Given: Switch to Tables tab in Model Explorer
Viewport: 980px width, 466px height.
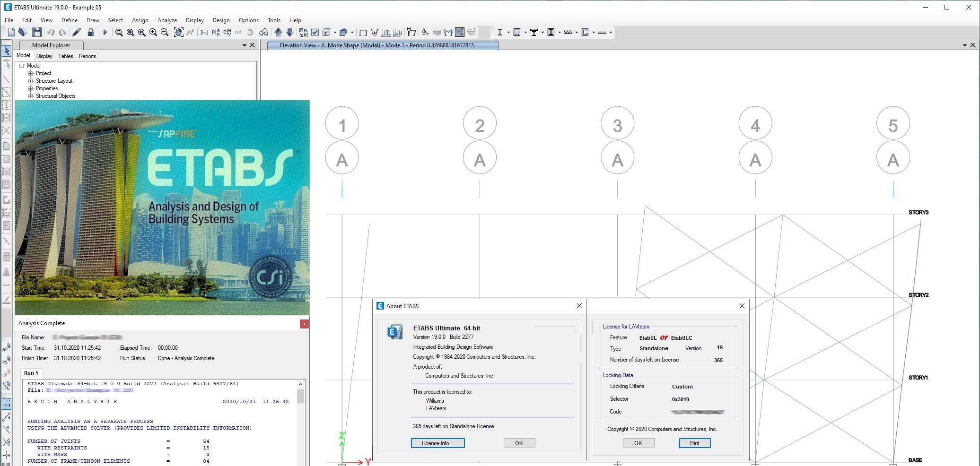Looking at the screenshot, I should coord(65,56).
